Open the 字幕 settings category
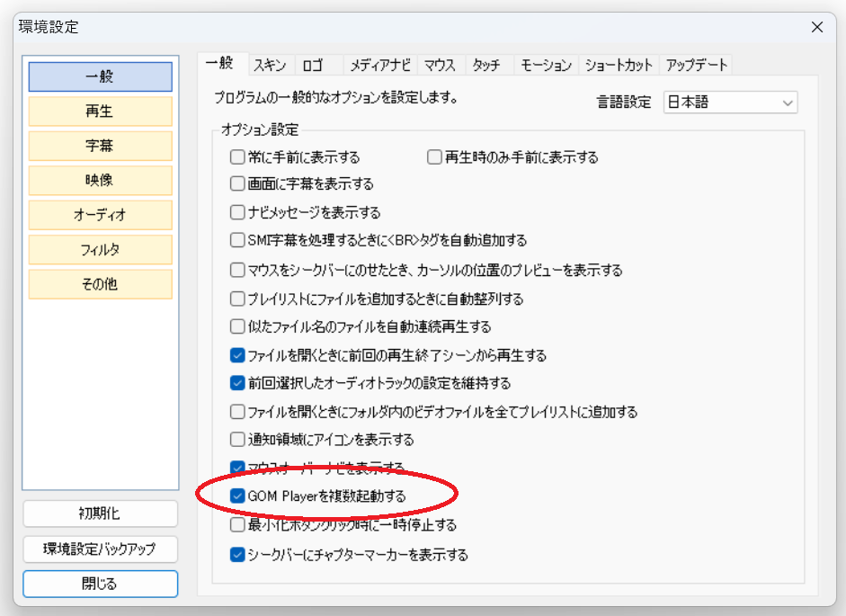This screenshot has height=616, width=846. click(x=100, y=146)
